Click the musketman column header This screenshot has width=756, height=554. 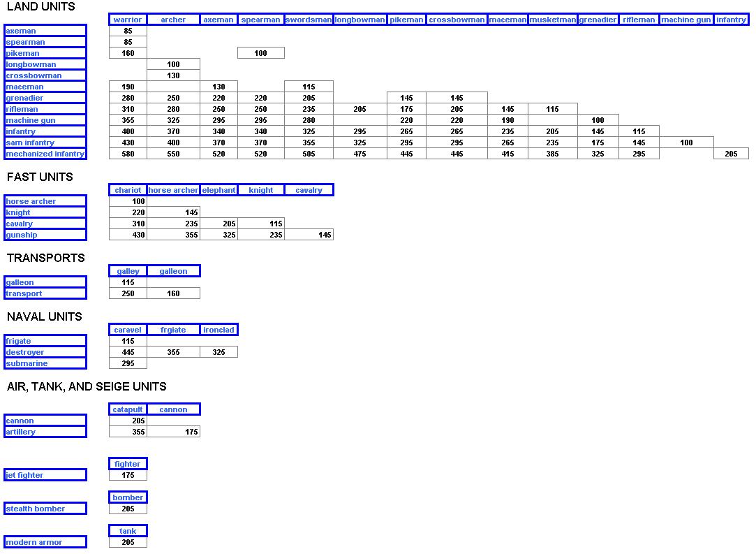(552, 20)
